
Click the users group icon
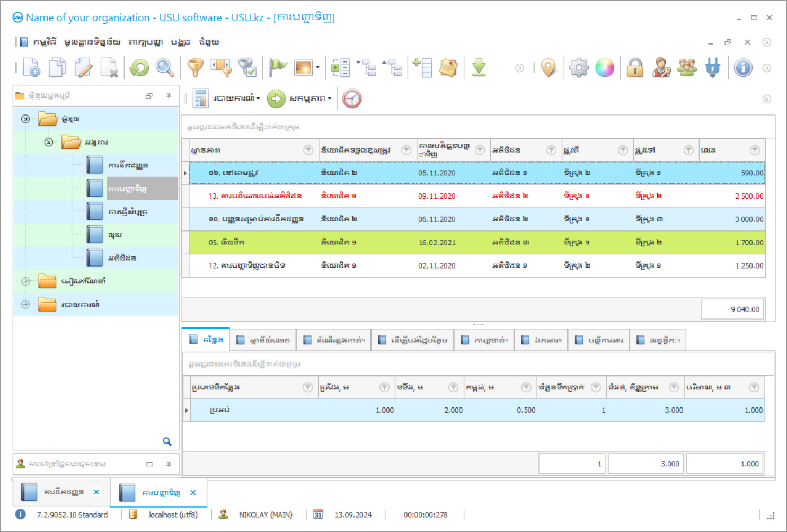687,67
